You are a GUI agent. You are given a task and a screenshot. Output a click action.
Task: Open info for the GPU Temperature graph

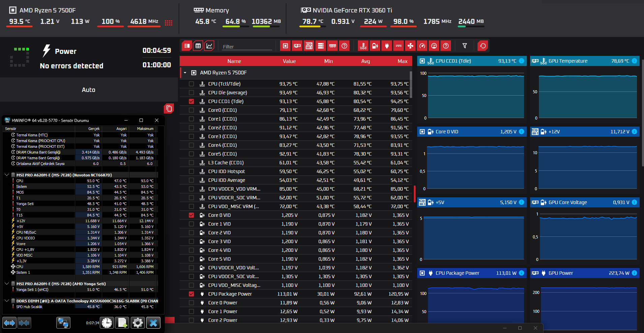[x=634, y=61]
